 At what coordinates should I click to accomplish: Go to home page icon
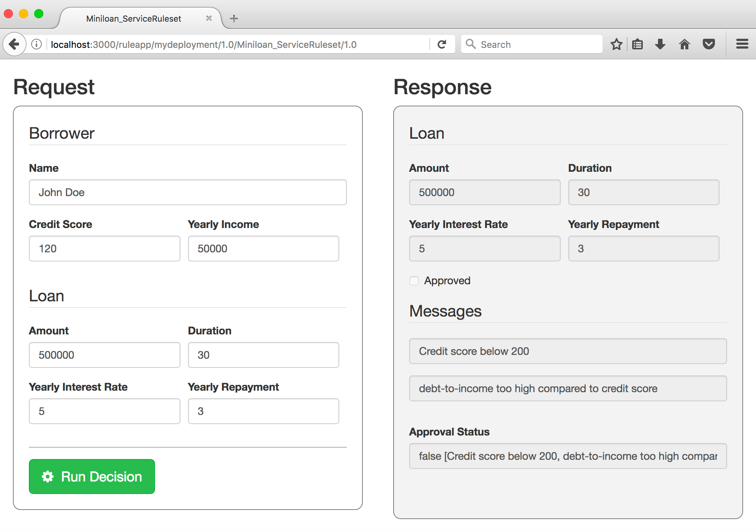pos(684,44)
